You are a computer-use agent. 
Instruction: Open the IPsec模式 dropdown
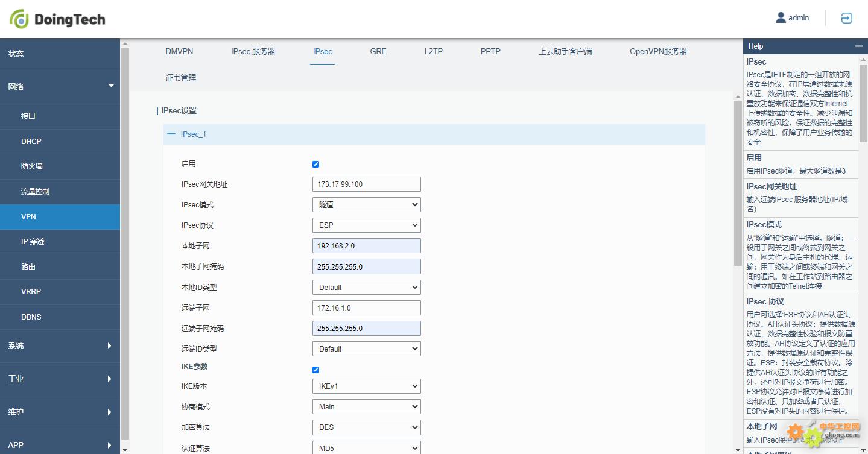367,205
